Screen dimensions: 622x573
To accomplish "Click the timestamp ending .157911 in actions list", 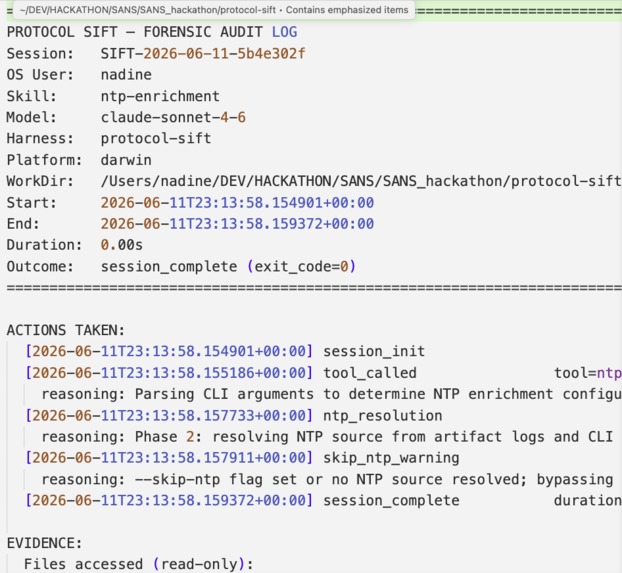I will 169,458.
